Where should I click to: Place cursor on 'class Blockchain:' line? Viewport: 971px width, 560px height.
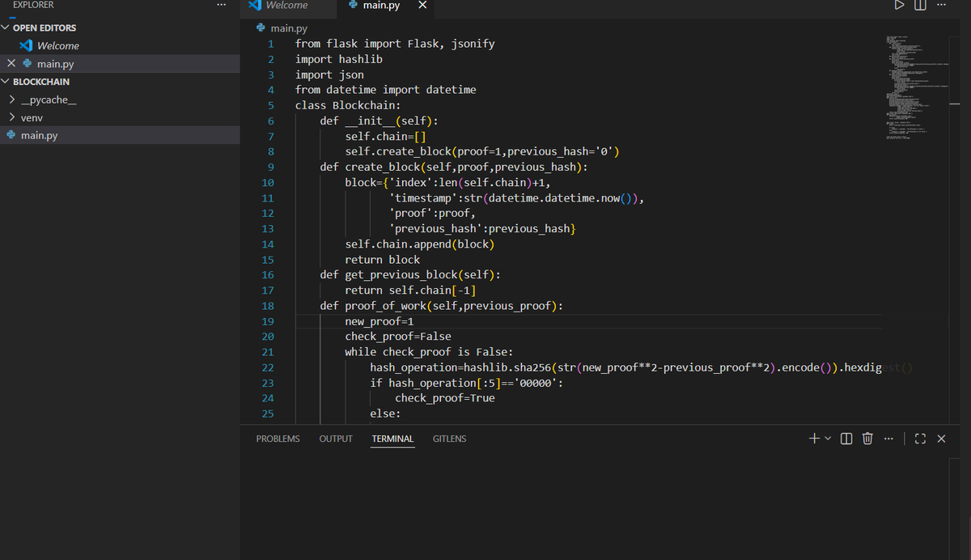coord(348,105)
